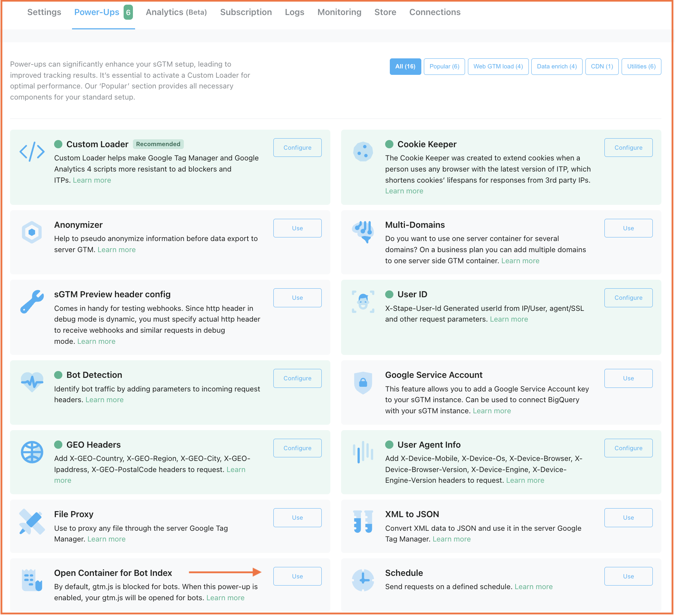Open Learn more link for Schedule
This screenshot has width=675, height=616.
tap(533, 587)
